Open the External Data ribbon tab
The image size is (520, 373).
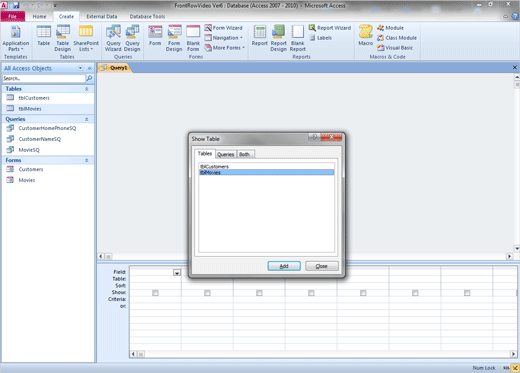click(x=102, y=16)
